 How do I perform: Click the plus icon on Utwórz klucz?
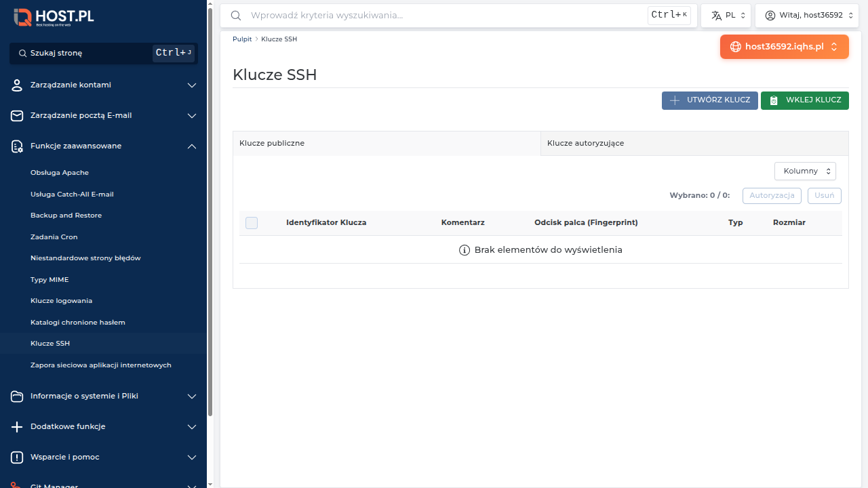point(675,100)
